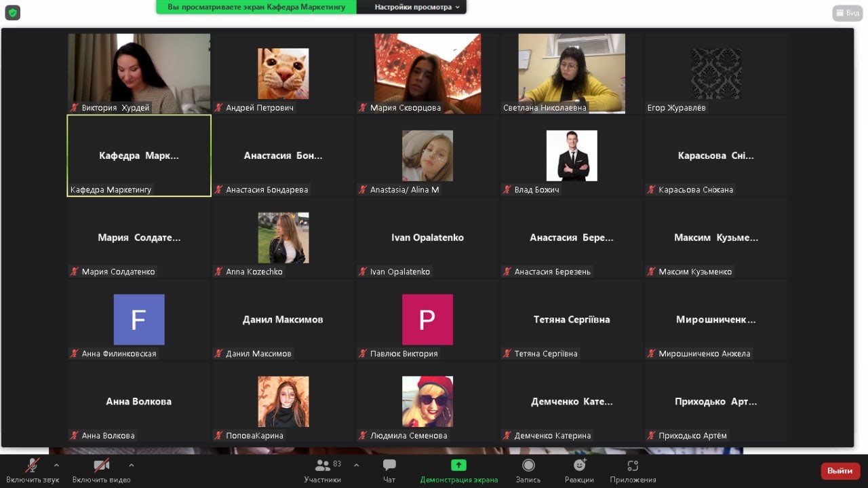Screen dimensions: 868x488
Task: Select Мария Скворцова's video tile
Action: 428,73
